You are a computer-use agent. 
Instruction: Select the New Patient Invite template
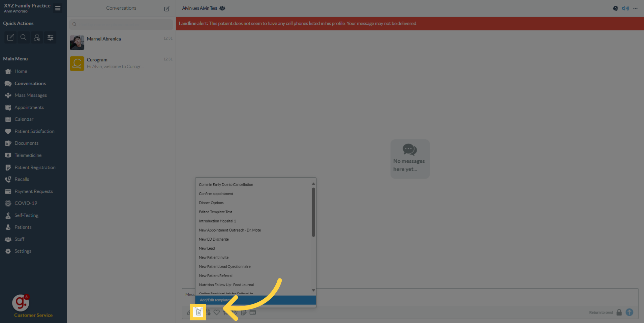pyautogui.click(x=214, y=258)
